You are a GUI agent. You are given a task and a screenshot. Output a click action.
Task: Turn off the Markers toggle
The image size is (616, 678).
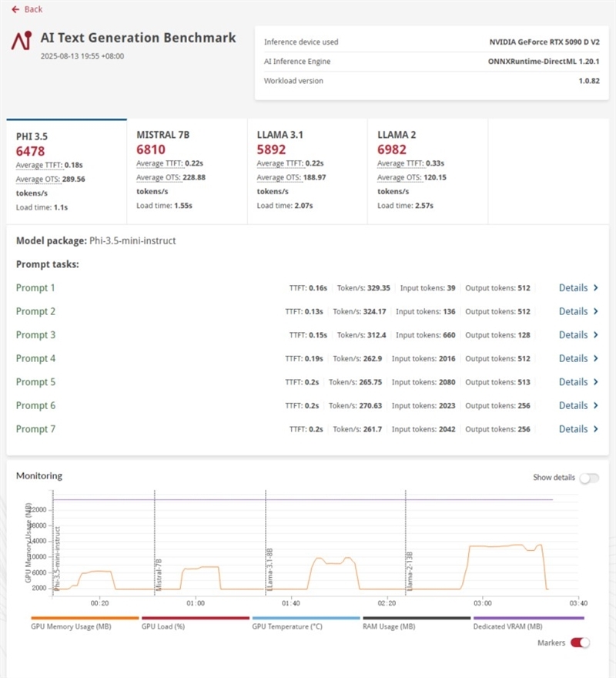pos(580,643)
